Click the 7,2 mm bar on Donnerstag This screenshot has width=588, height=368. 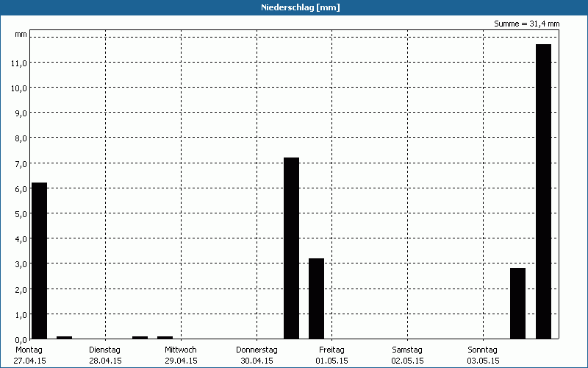click(291, 248)
